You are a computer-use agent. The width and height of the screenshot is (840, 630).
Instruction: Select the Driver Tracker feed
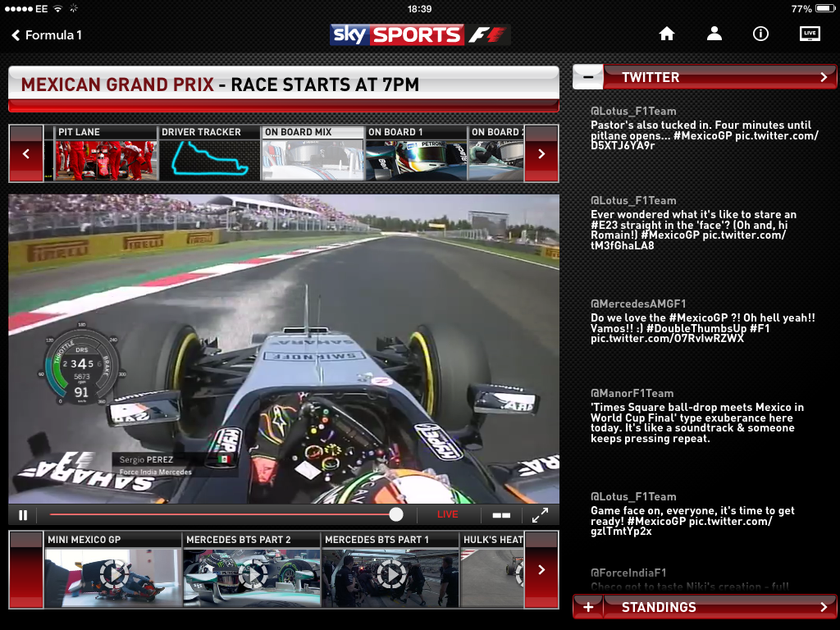209,153
